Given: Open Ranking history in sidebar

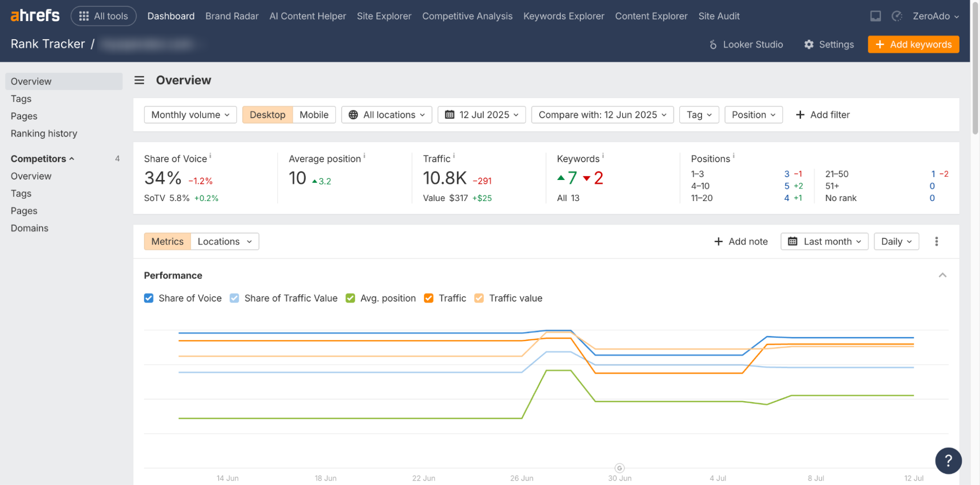Looking at the screenshot, I should pyautogui.click(x=44, y=133).
